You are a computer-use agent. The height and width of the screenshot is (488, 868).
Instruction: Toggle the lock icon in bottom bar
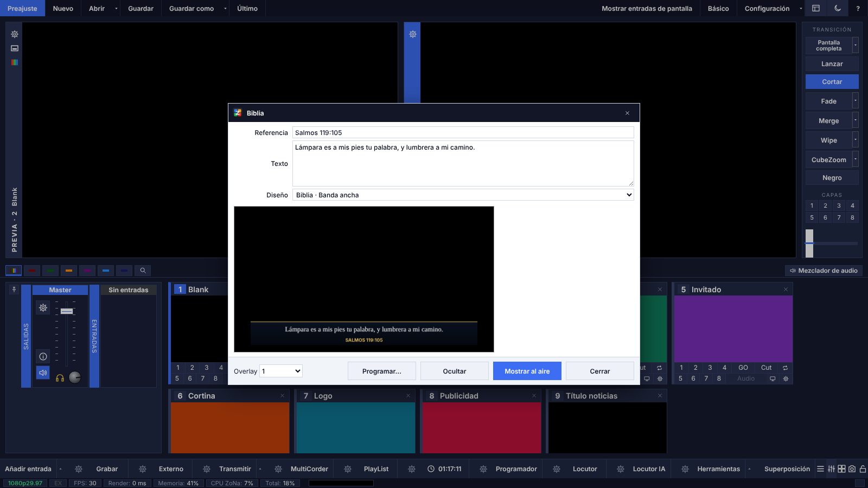coord(863,469)
